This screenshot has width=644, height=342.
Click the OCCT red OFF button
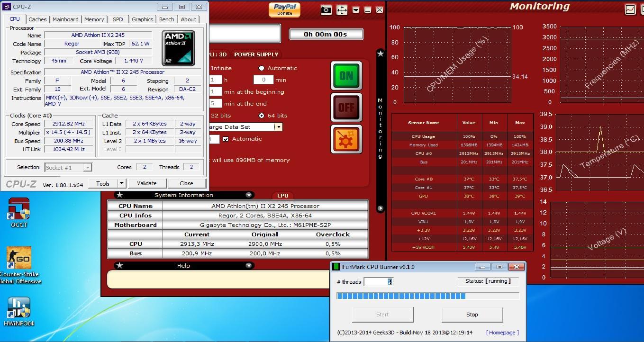pos(346,108)
